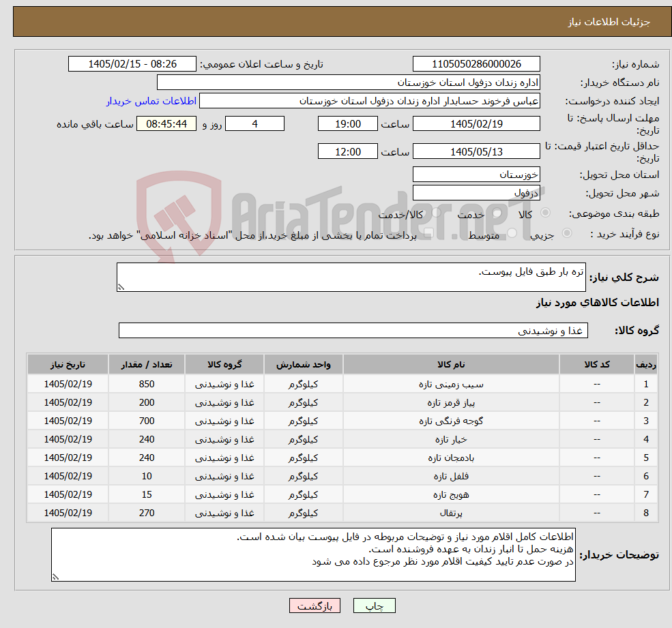
Task: Select the خیار تازه row name
Action: pos(451,440)
